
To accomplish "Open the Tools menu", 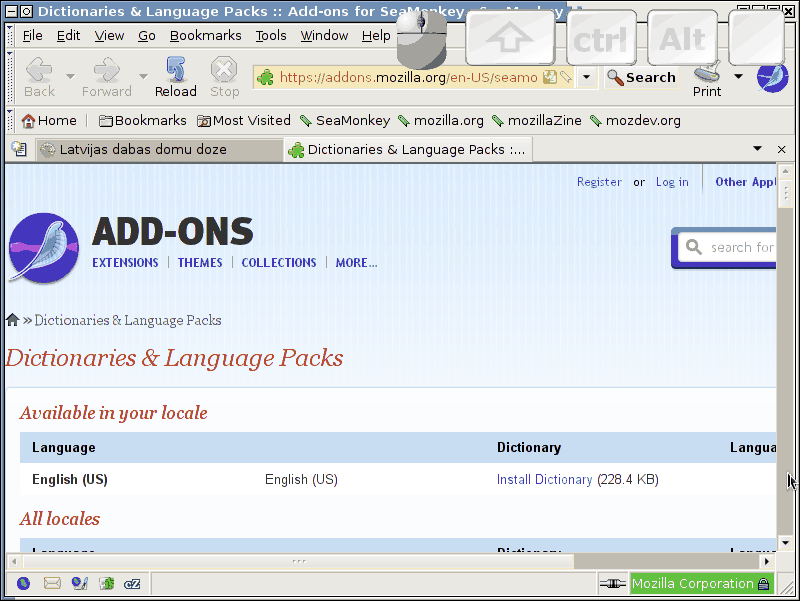I will [x=271, y=35].
